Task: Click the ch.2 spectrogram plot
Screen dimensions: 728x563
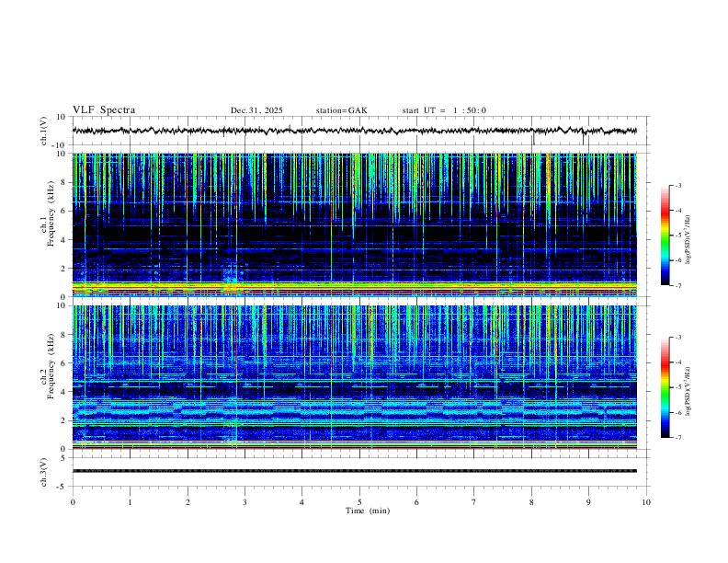Action: pos(354,377)
